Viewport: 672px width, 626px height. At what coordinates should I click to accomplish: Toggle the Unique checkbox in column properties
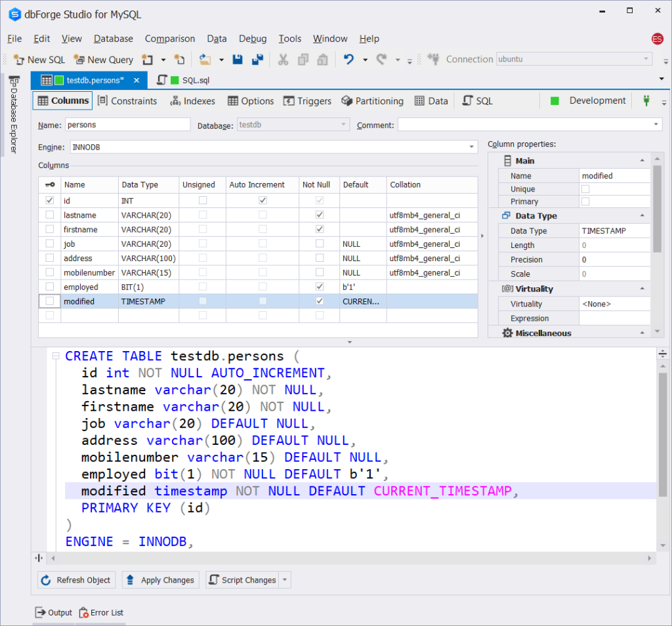585,189
